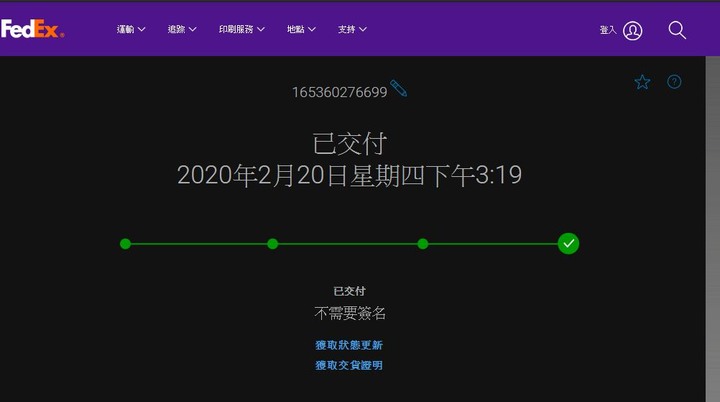Edit tracking number with pencil icon
The width and height of the screenshot is (720, 402).
click(398, 88)
